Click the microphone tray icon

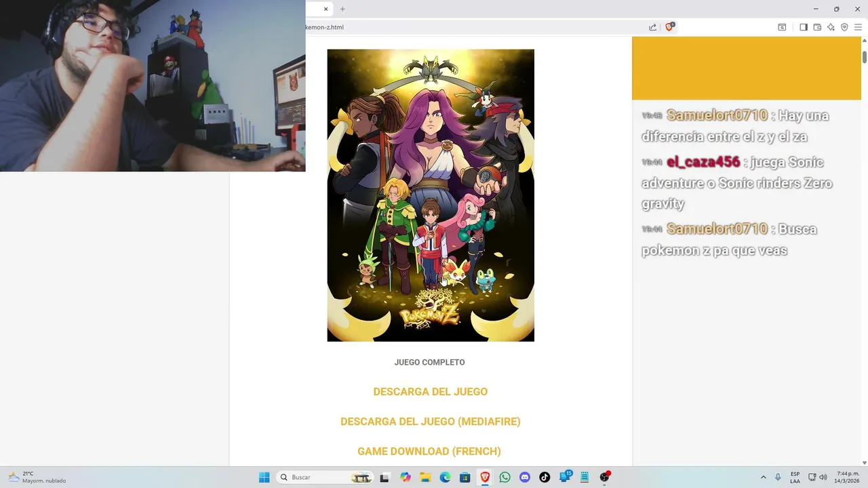(778, 477)
